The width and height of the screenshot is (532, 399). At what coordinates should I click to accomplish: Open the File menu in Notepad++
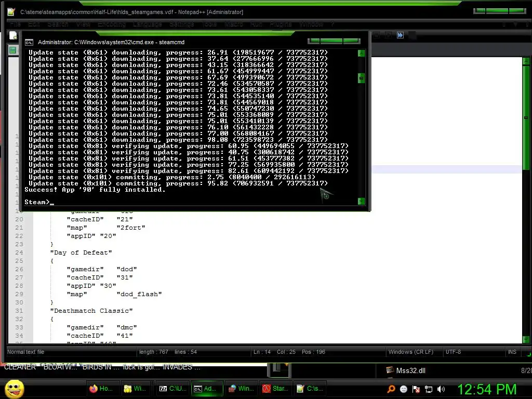[15, 24]
